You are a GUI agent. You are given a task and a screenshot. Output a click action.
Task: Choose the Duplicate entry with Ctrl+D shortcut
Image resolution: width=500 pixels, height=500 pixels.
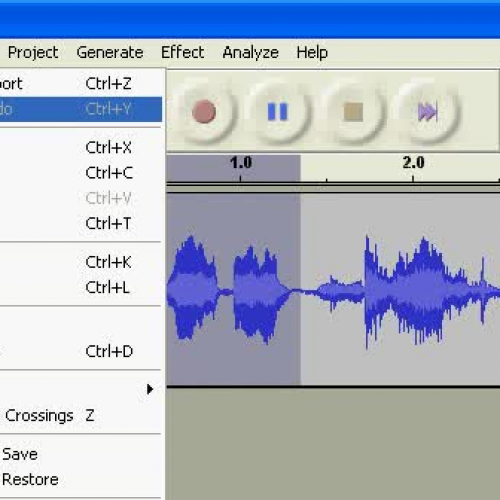81,351
